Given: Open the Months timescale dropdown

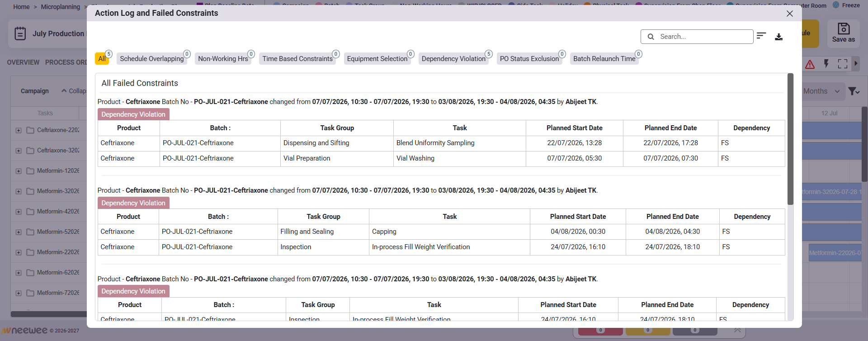Looking at the screenshot, I should [x=821, y=91].
